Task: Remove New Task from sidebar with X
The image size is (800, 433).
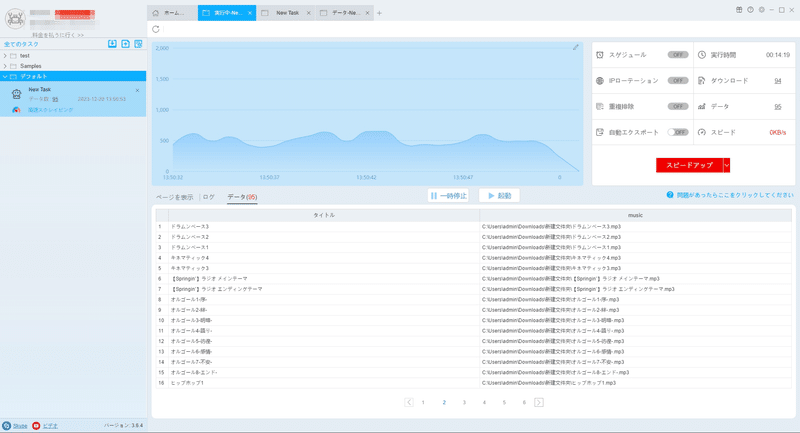Action: 137,90
